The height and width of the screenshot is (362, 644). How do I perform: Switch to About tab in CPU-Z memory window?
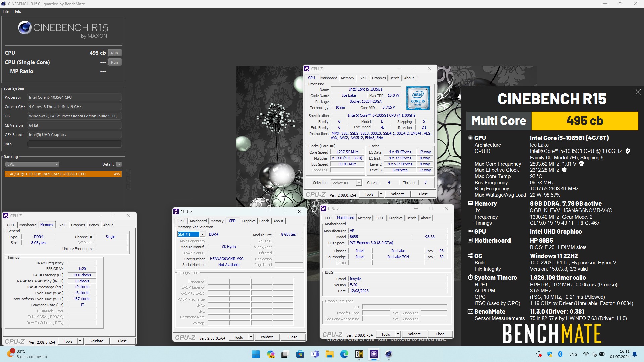(108, 225)
